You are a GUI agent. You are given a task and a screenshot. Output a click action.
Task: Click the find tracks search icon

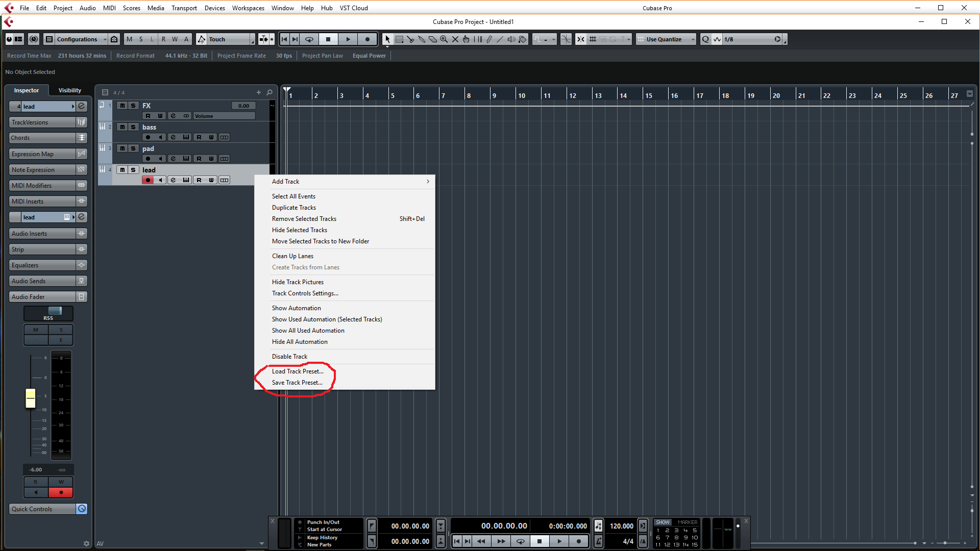(269, 92)
